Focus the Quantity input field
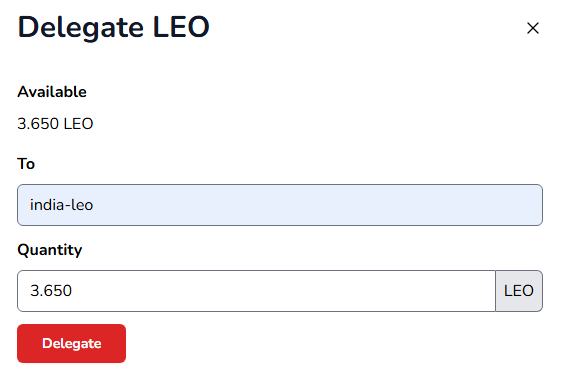Viewport: 564px width, 385px height. point(256,291)
